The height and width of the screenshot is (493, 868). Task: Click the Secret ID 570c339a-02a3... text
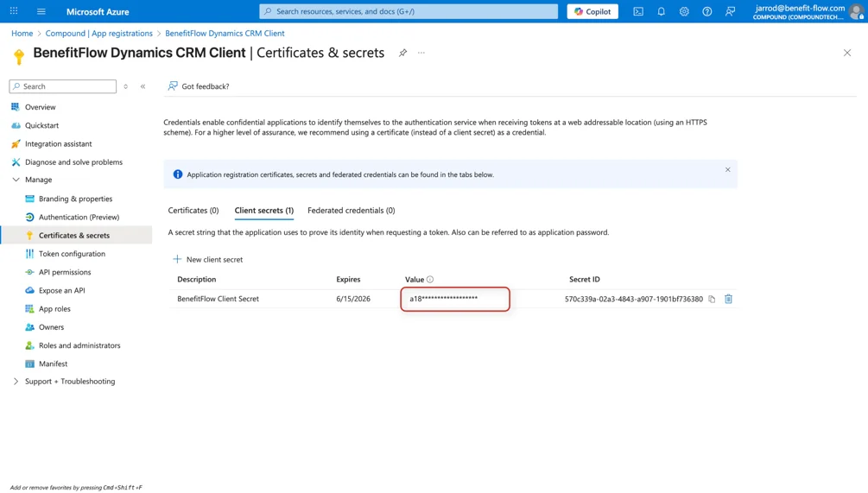click(x=633, y=299)
